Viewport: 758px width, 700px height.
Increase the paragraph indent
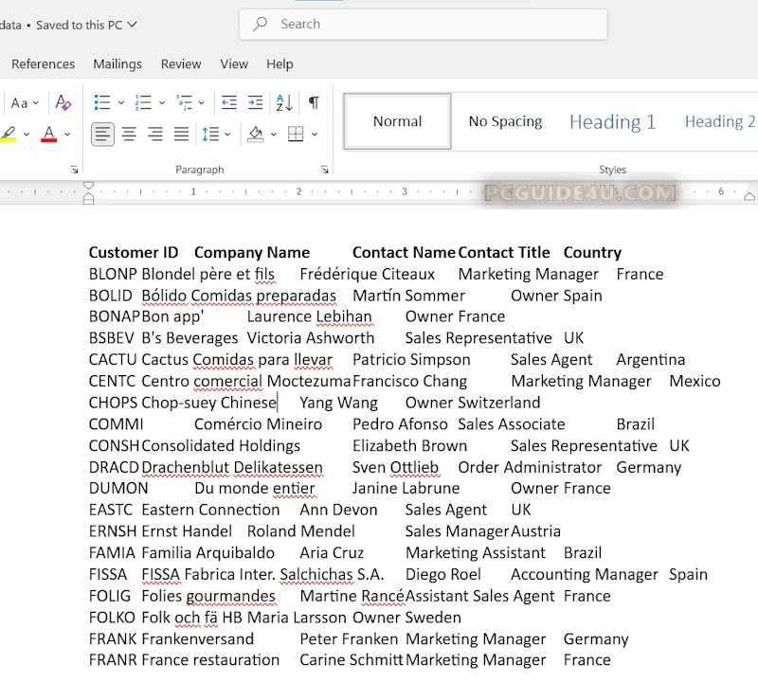(x=255, y=102)
